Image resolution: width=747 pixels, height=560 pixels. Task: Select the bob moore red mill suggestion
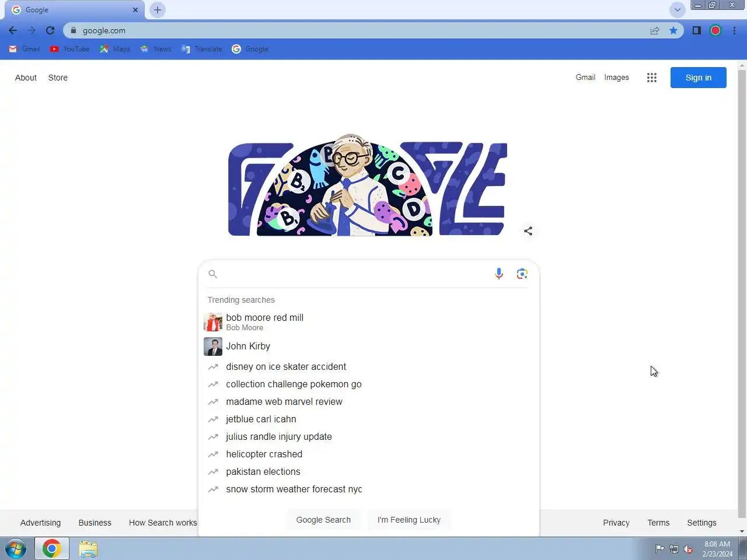pyautogui.click(x=368, y=322)
